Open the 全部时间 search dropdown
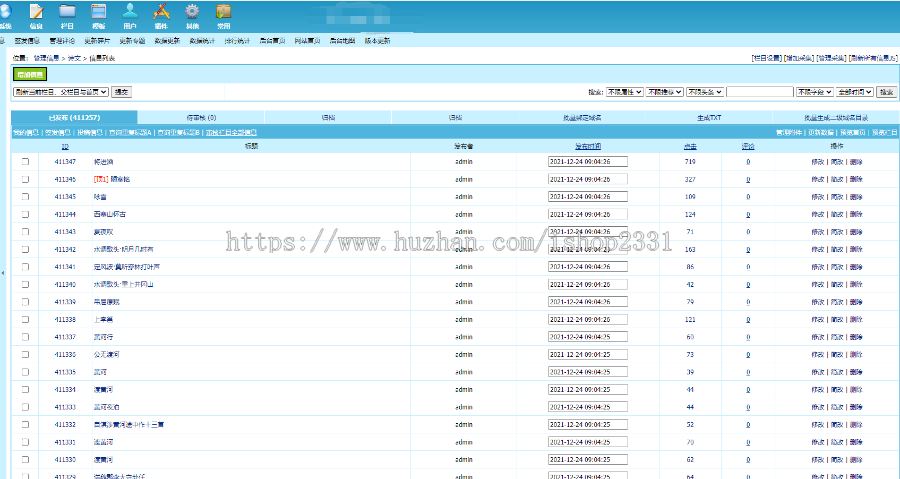 click(x=855, y=92)
